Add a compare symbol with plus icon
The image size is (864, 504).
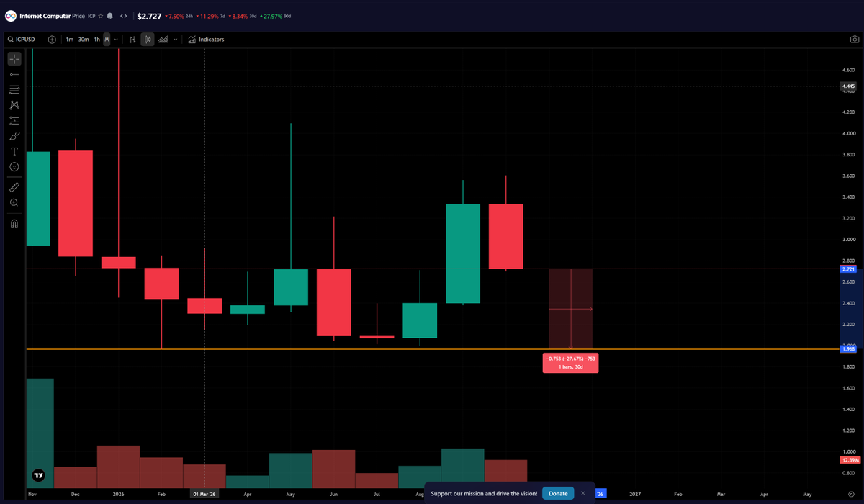click(x=52, y=40)
